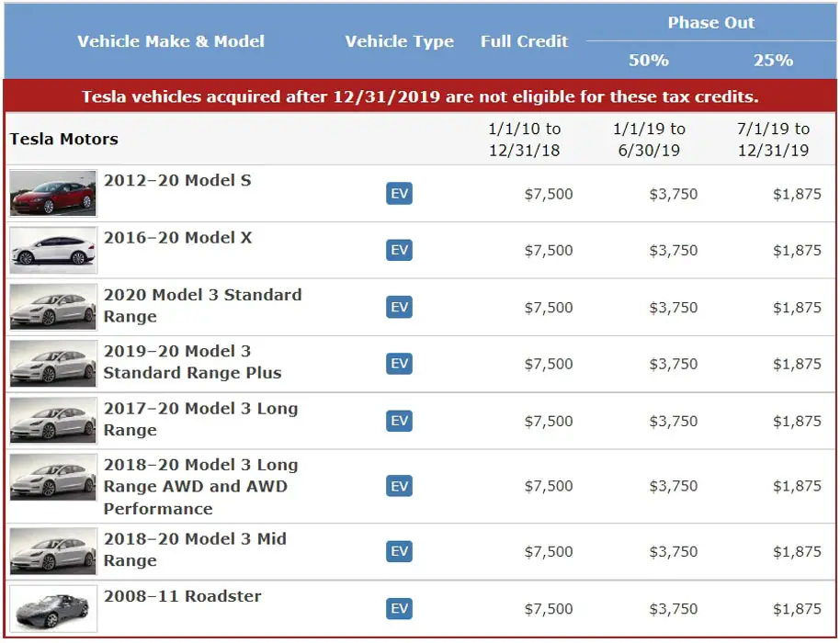The width and height of the screenshot is (840, 643).
Task: Click 2018–20 Model 3 Mid Range name
Action: (x=195, y=549)
